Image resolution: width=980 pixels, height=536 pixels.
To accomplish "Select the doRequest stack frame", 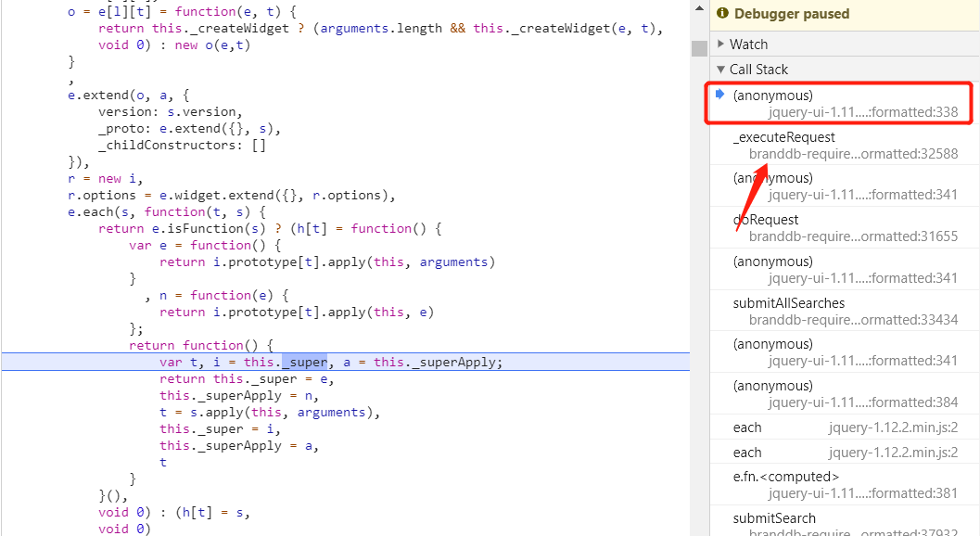I will click(x=765, y=220).
